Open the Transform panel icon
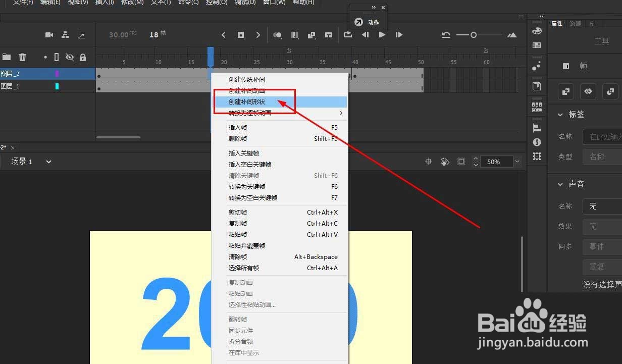622x364 pixels. pyautogui.click(x=537, y=157)
